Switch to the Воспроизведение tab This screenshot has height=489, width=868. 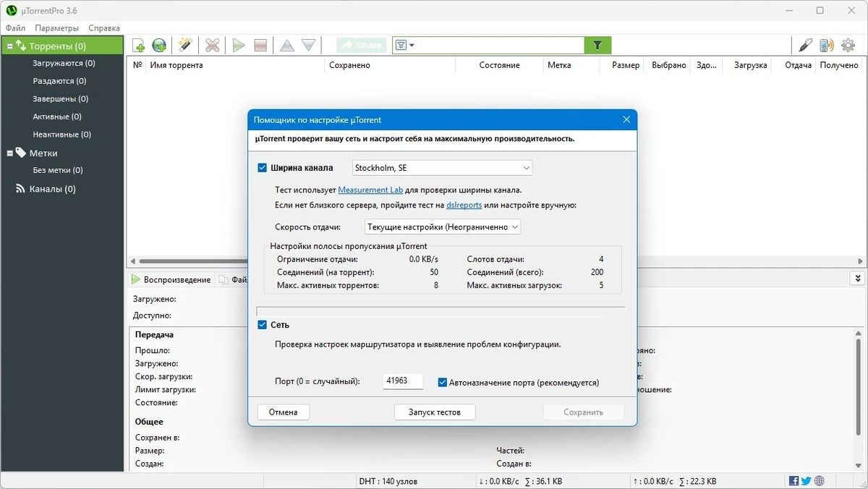(171, 280)
